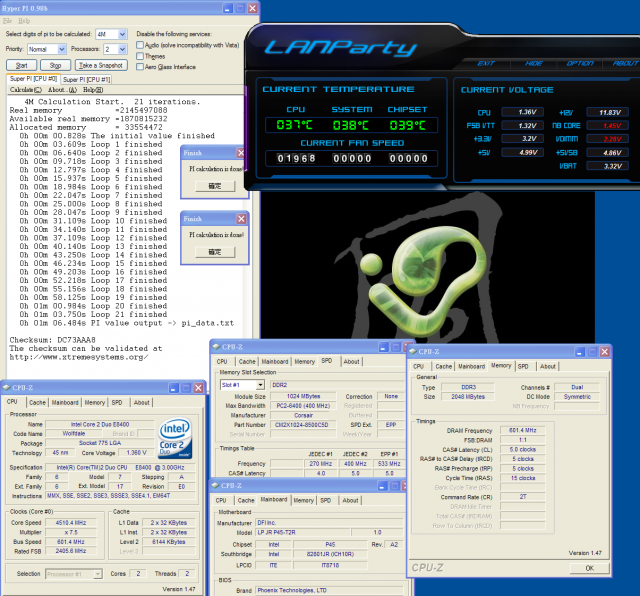640x596 pixels.
Task: Click the Start button in Hyper PI
Action: (x=22, y=65)
